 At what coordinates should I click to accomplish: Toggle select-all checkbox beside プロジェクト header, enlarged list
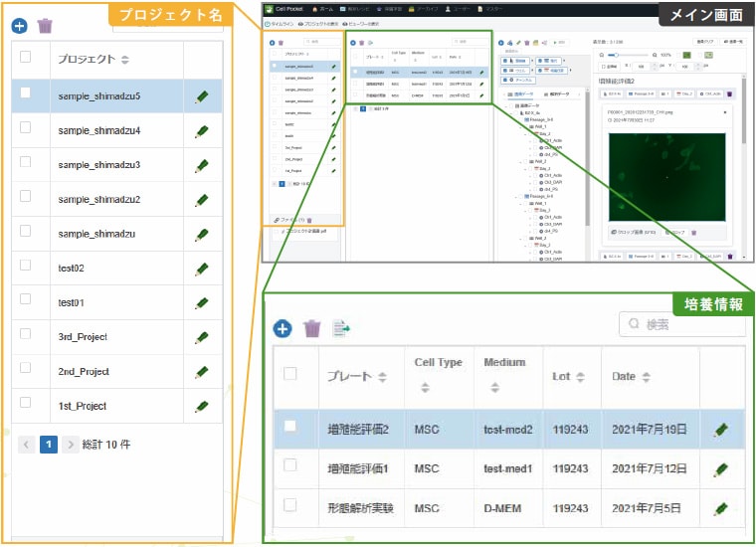click(x=26, y=57)
